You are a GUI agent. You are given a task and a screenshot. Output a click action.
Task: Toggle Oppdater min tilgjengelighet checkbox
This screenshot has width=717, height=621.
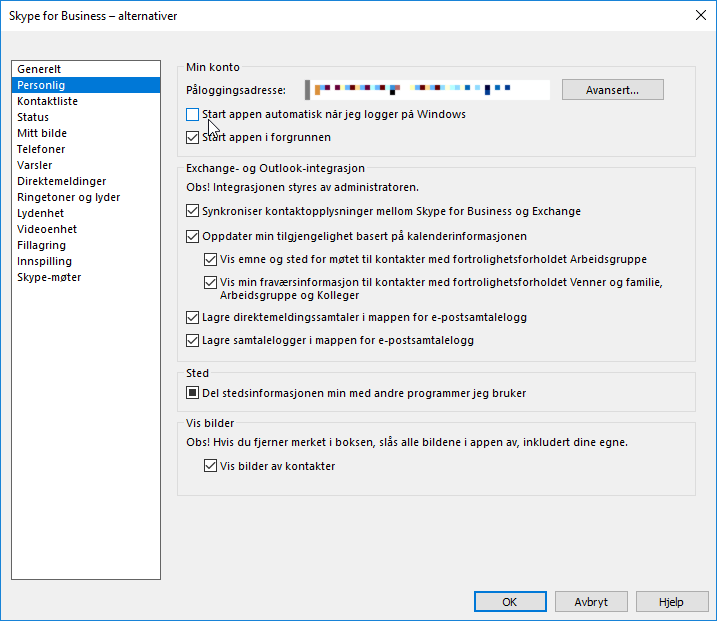193,236
